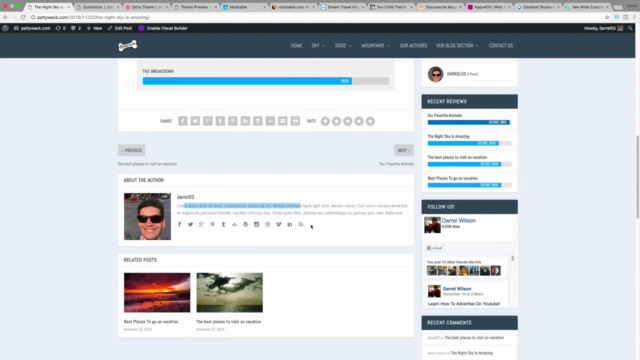Click the Previous post button
Image resolution: width=640 pixels, height=360 pixels.
[131, 150]
